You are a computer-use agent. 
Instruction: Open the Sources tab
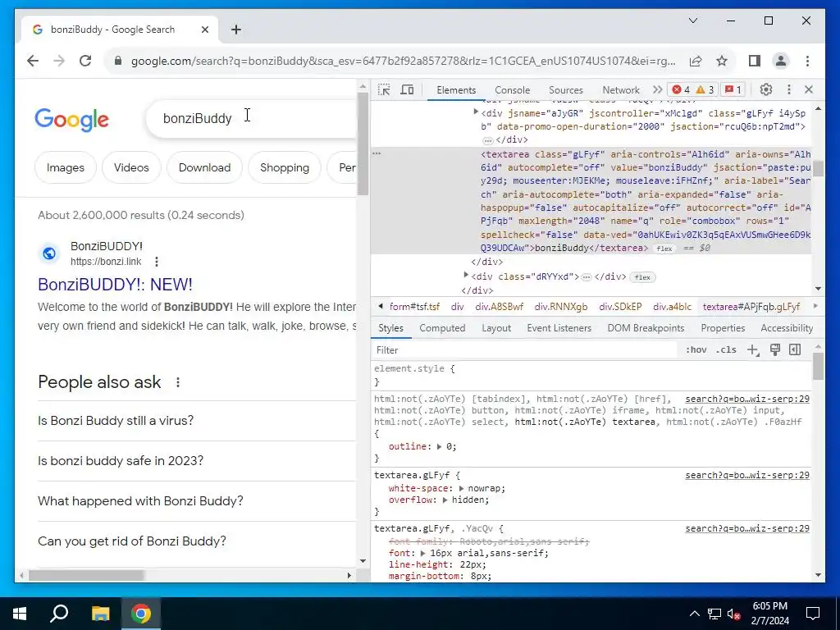pyautogui.click(x=566, y=90)
